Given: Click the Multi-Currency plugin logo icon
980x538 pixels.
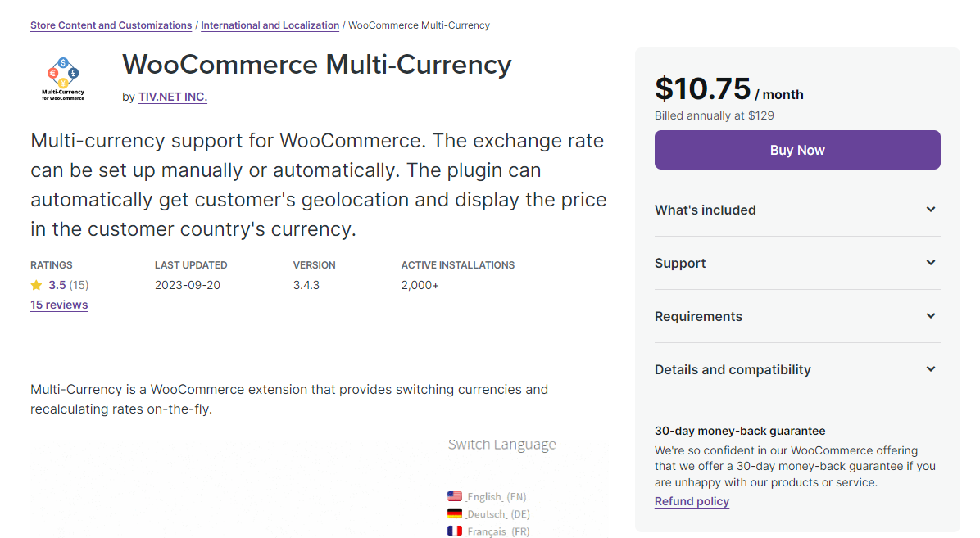Looking at the screenshot, I should pyautogui.click(x=63, y=79).
